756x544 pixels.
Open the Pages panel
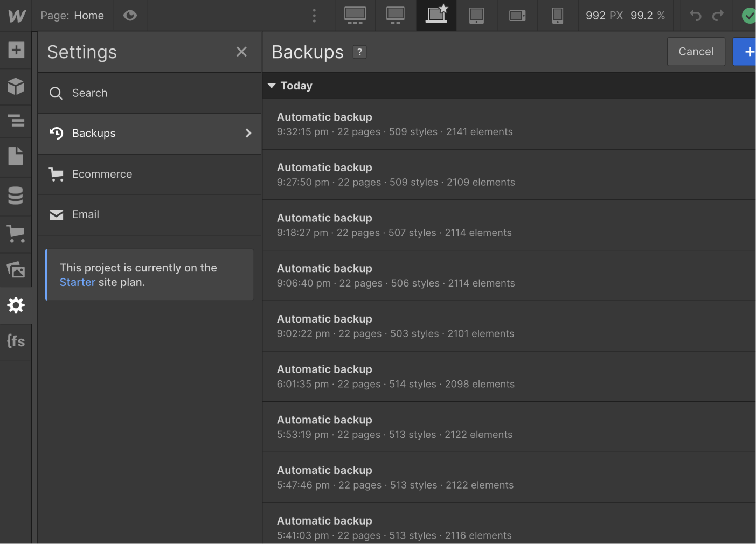pyautogui.click(x=16, y=157)
